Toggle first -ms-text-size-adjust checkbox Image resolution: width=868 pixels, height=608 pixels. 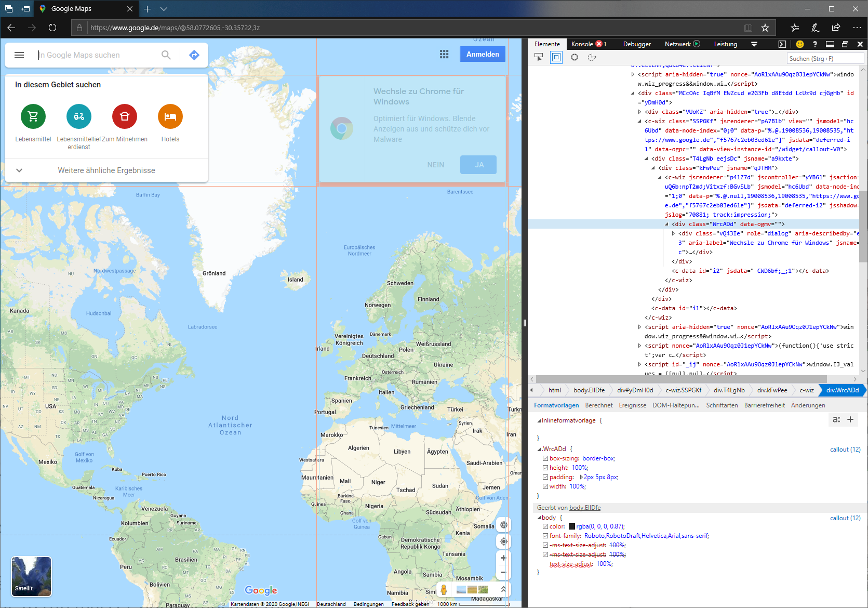545,545
